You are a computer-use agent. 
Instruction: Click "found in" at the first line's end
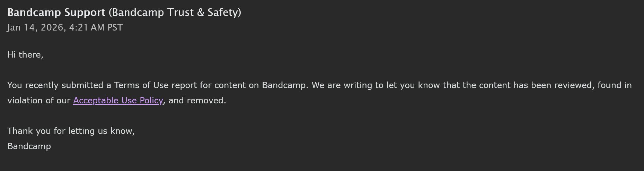tap(615, 85)
